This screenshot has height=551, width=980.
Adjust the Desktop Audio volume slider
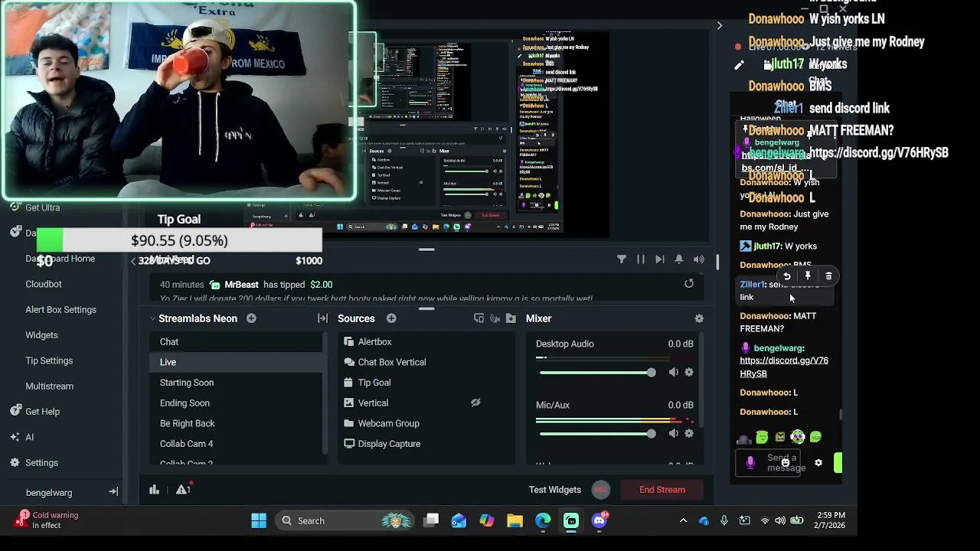coord(597,373)
